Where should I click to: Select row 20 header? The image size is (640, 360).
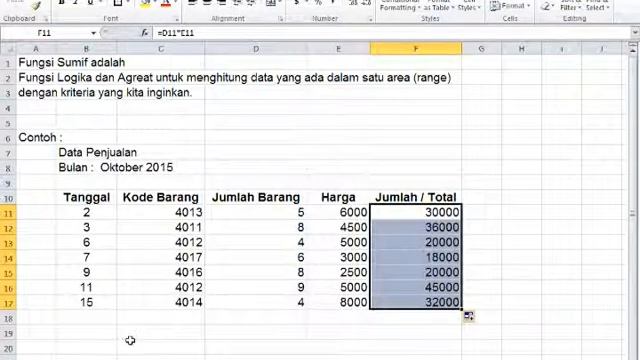(8, 349)
